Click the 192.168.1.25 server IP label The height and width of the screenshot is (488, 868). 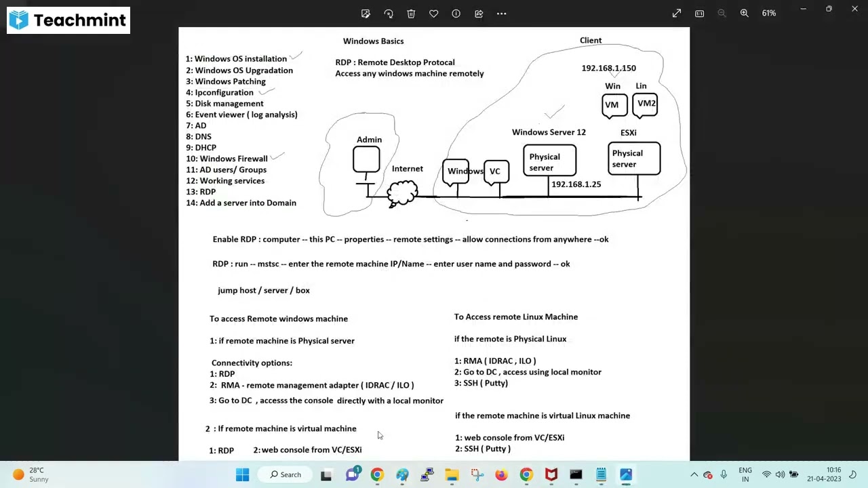pyautogui.click(x=576, y=184)
